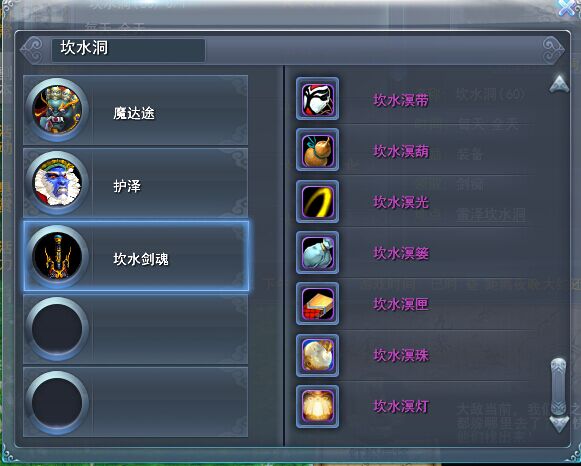
Task: Click the 坎水溟带 item name link
Action: 401,100
